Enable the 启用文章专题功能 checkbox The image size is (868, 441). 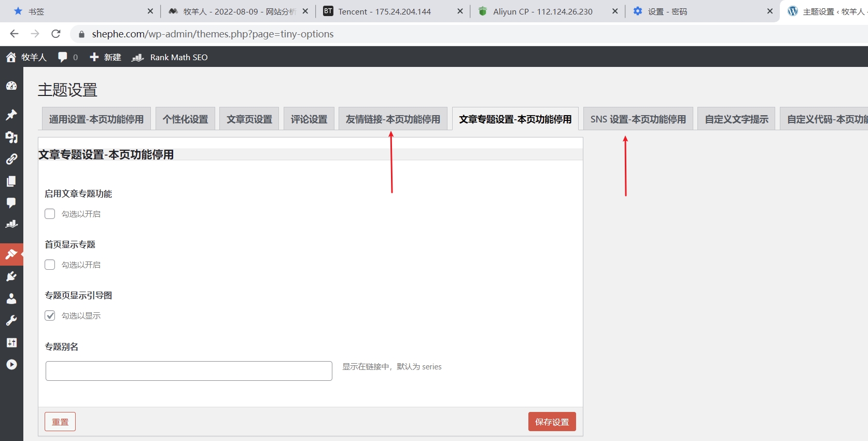coord(50,214)
